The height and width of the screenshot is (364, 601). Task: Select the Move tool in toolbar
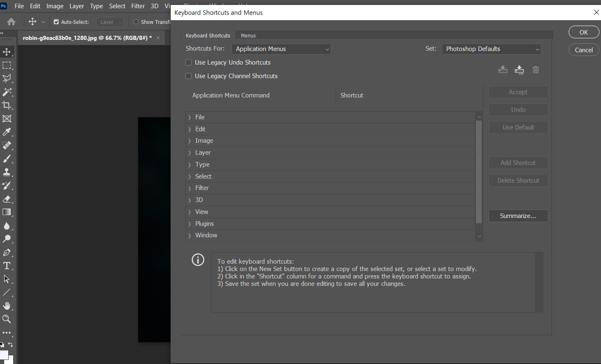pyautogui.click(x=7, y=52)
